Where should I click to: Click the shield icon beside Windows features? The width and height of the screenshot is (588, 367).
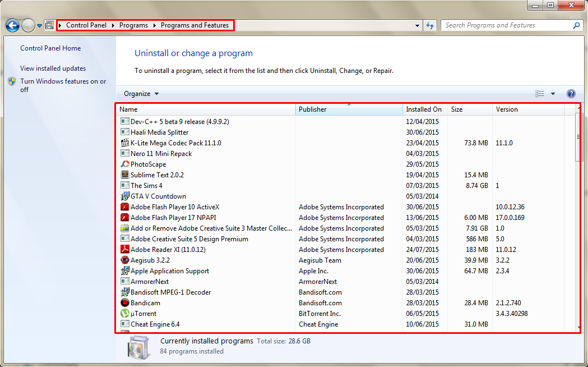pos(12,81)
